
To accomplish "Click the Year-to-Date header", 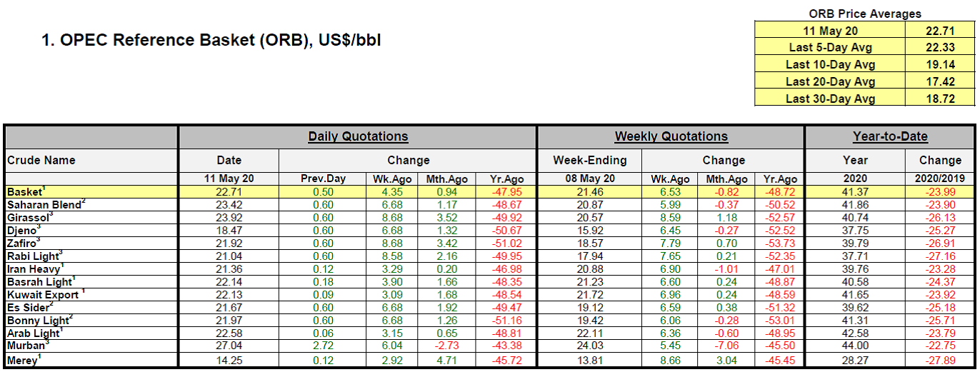I will coord(889,136).
